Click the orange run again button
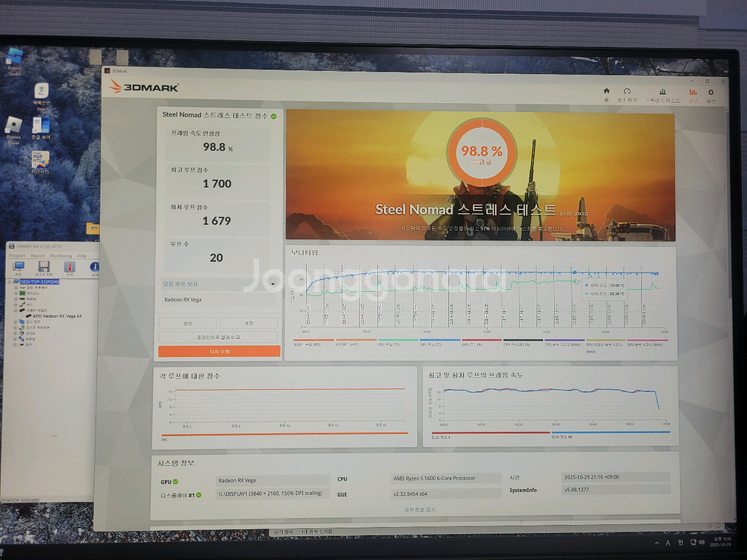 (x=219, y=351)
